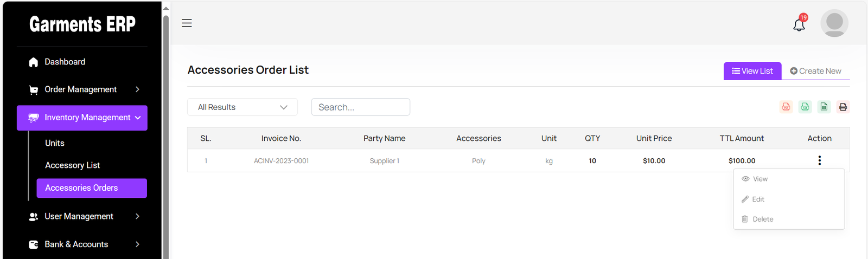Image resolution: width=868 pixels, height=259 pixels.
Task: Toggle the hamburger sidebar menu
Action: (x=187, y=23)
